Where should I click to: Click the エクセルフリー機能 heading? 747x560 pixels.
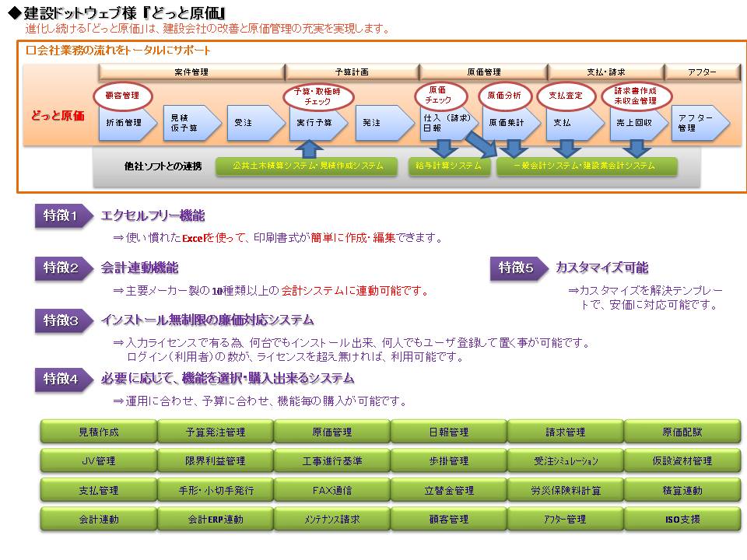tap(153, 215)
